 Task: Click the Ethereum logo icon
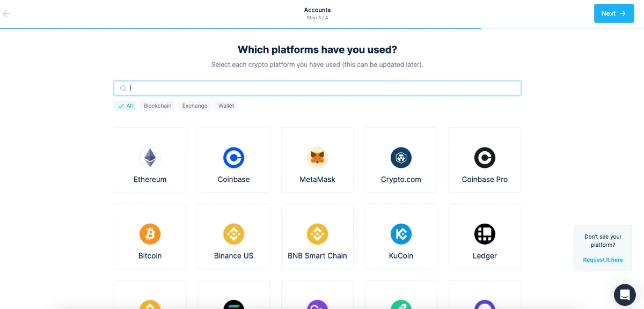coord(150,158)
